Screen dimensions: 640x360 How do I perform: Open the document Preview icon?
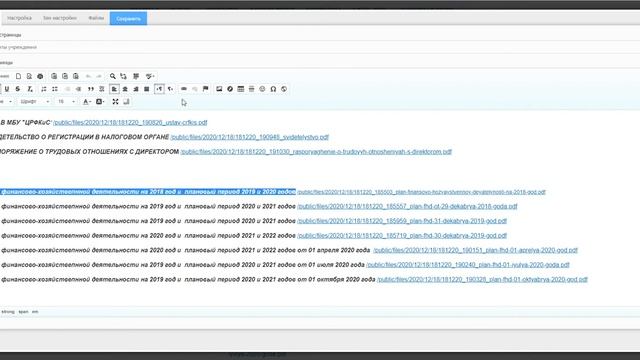29,76
